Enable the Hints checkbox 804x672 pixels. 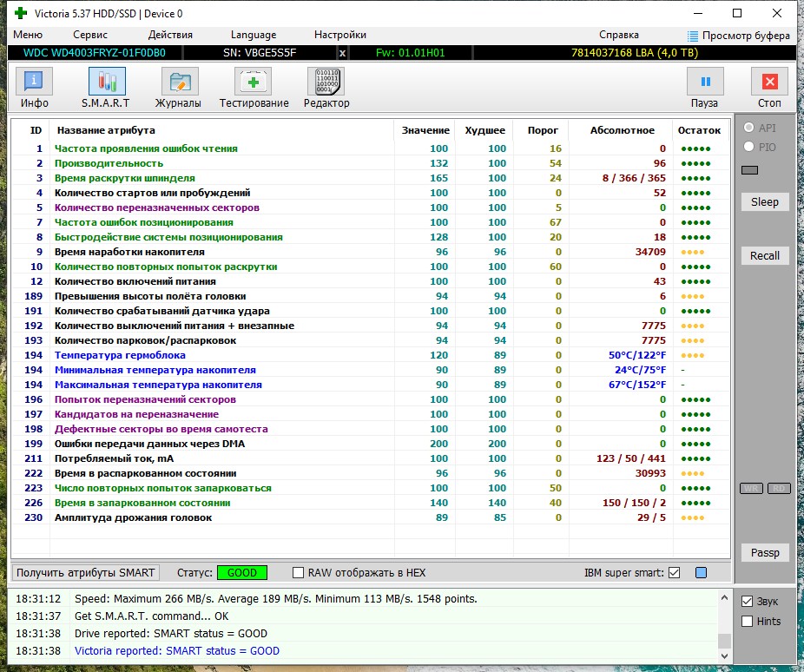pyautogui.click(x=747, y=622)
